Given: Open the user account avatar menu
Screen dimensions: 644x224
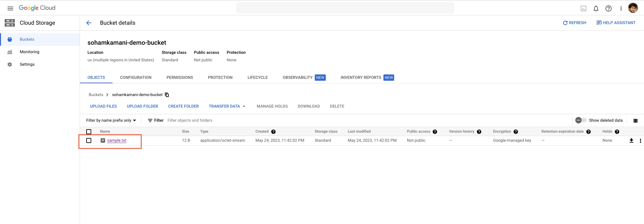Looking at the screenshot, I should [x=633, y=8].
